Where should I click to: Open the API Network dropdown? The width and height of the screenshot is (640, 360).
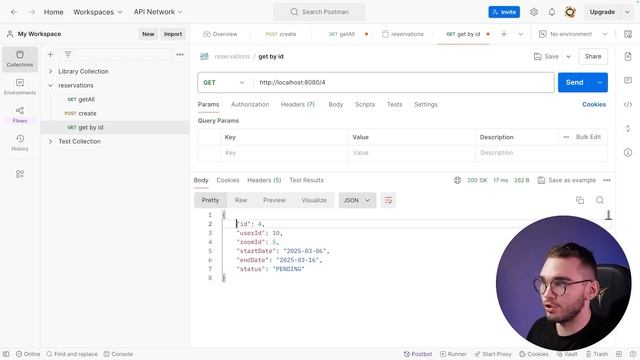coord(158,12)
